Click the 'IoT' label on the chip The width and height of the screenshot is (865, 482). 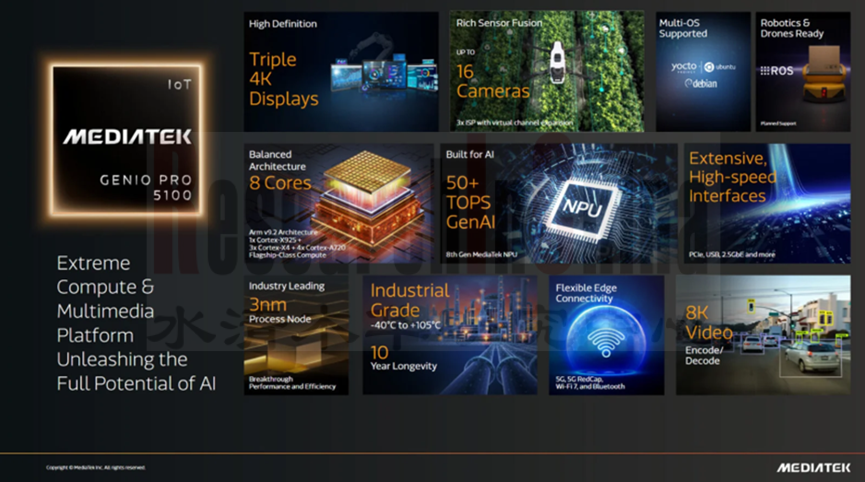click(x=179, y=84)
